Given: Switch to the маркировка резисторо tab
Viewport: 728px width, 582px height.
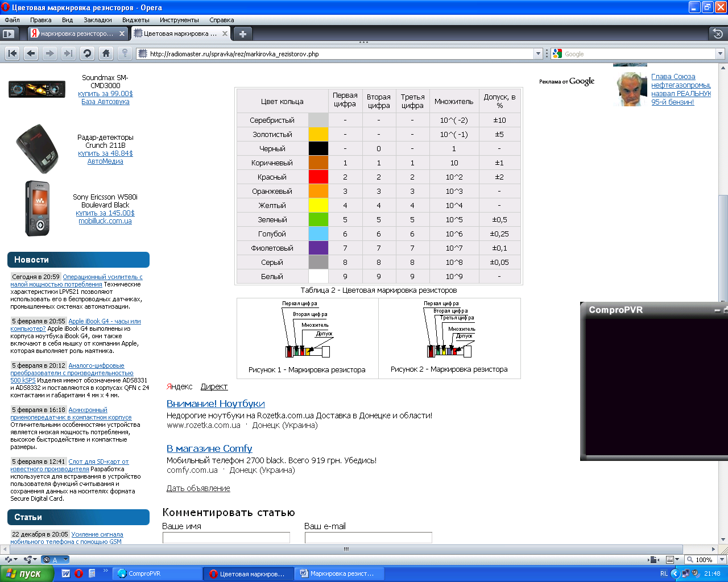Looking at the screenshot, I should [x=78, y=34].
